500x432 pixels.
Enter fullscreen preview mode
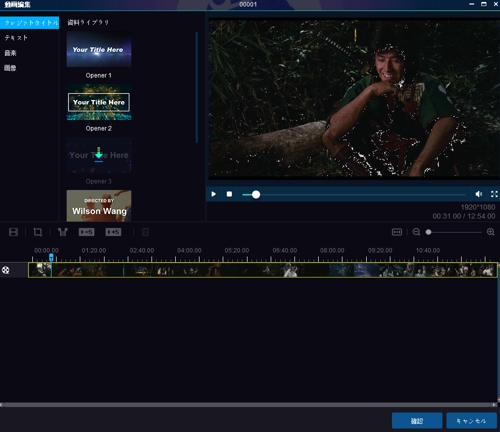point(494,194)
